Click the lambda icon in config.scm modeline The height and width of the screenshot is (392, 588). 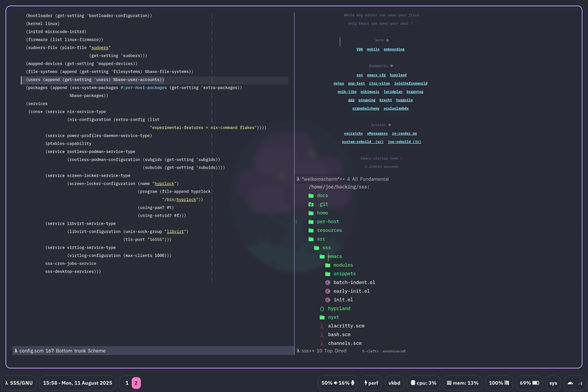click(x=16, y=351)
